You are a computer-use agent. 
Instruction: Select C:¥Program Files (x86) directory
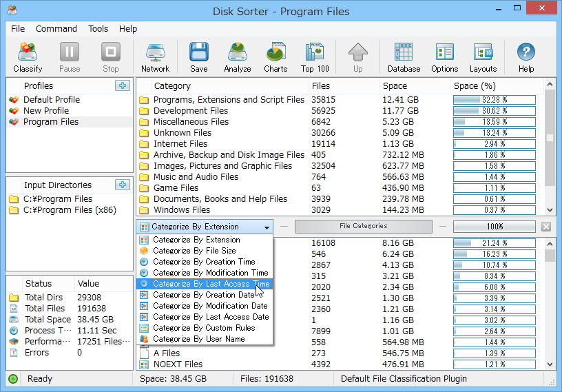tap(70, 210)
